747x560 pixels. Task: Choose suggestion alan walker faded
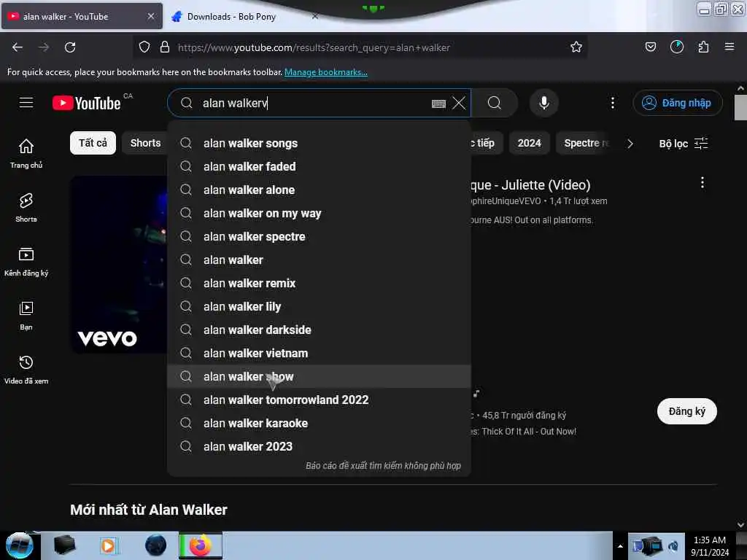click(x=320, y=167)
